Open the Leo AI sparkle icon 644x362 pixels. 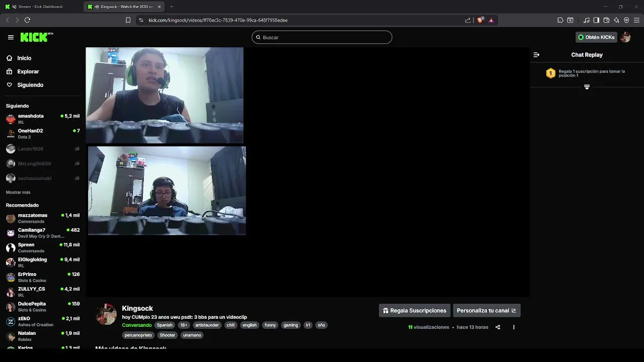pyautogui.click(x=616, y=20)
